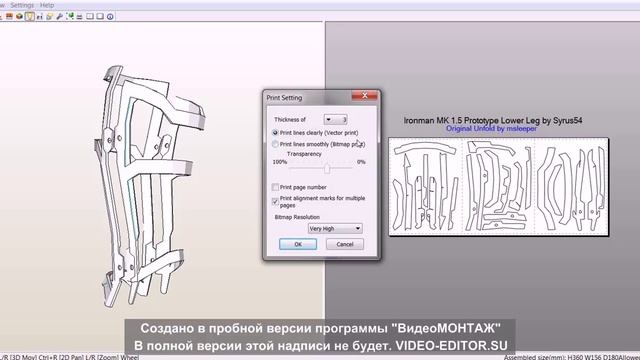Click the unfolded pattern pages sheet
640x360 pixels.
tap(498, 187)
